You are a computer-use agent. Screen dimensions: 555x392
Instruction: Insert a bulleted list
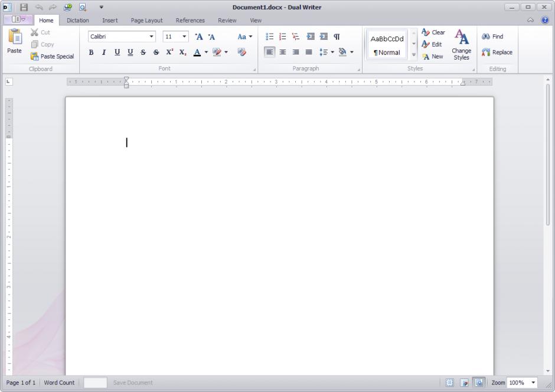coord(269,37)
